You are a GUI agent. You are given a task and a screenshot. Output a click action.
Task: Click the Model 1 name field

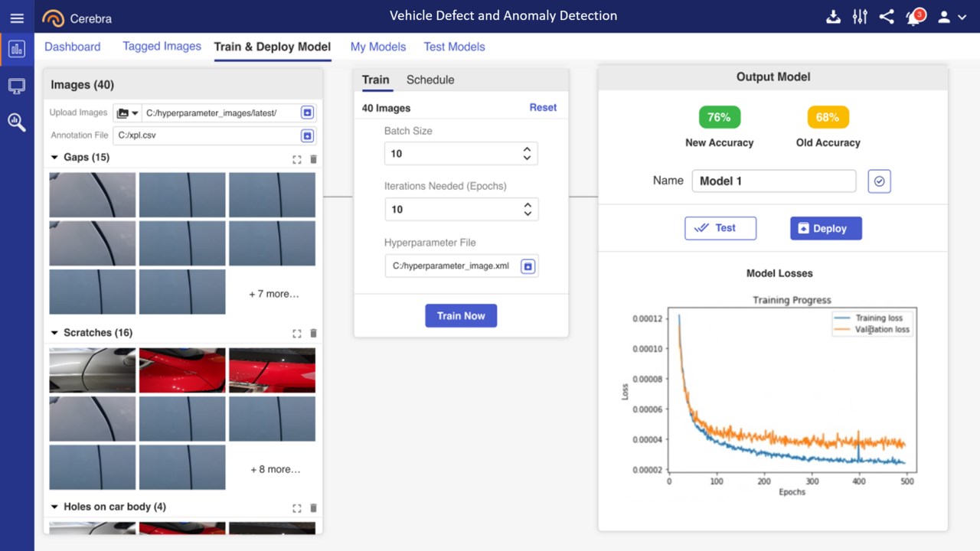774,181
